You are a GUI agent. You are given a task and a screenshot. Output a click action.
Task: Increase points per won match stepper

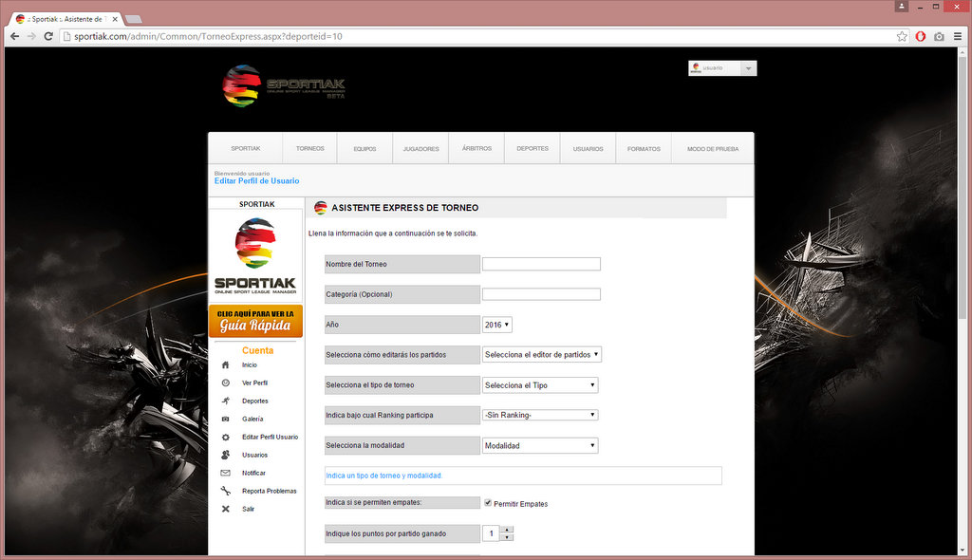tap(507, 529)
